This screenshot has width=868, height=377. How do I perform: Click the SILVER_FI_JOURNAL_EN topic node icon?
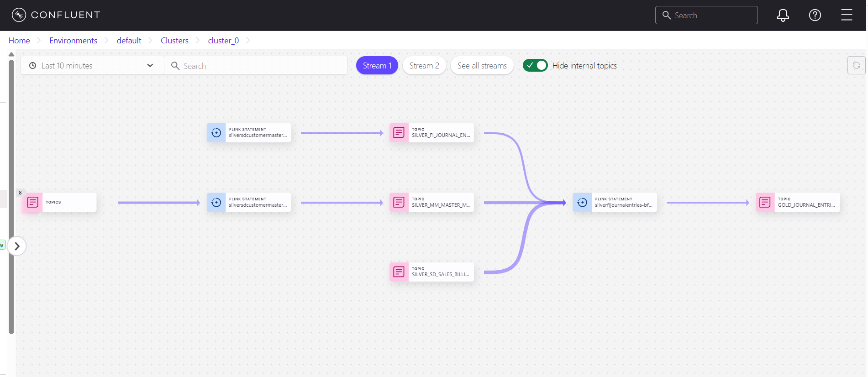[x=399, y=133]
